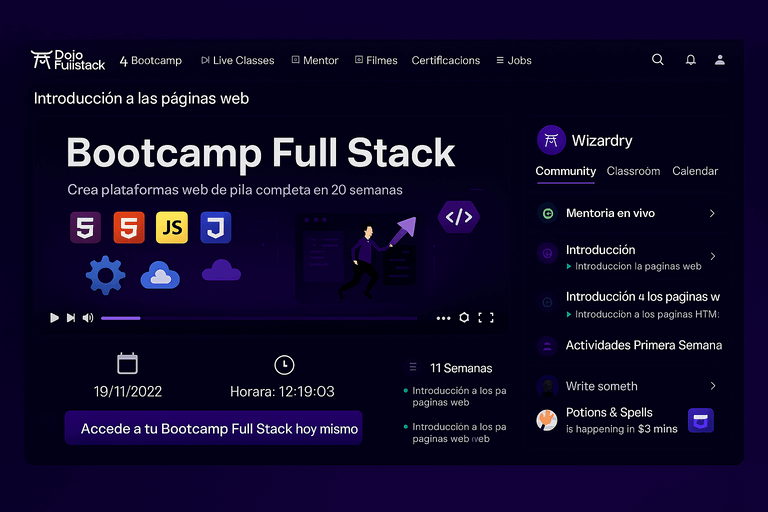Click the Dojo Fullstack logo
Screen dimensions: 768x512
pos(68,60)
